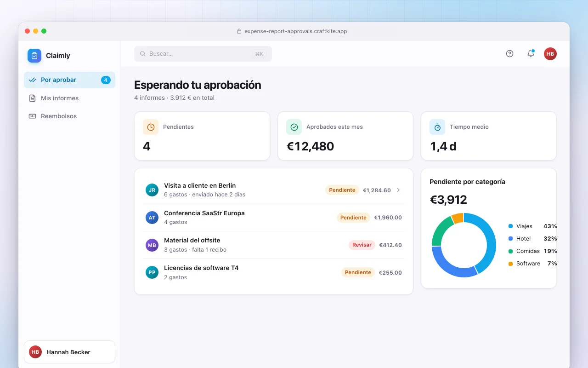This screenshot has height=368, width=588.
Task: Click the JR avatar on Berlín report
Action: tap(152, 190)
